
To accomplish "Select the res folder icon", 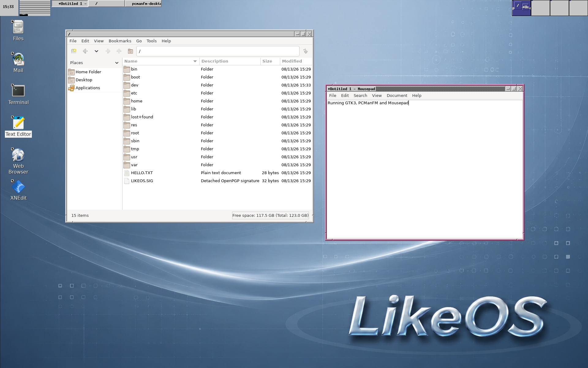I will tap(127, 125).
